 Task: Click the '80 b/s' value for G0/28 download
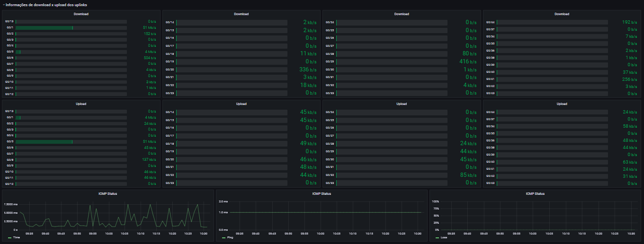coord(469,54)
